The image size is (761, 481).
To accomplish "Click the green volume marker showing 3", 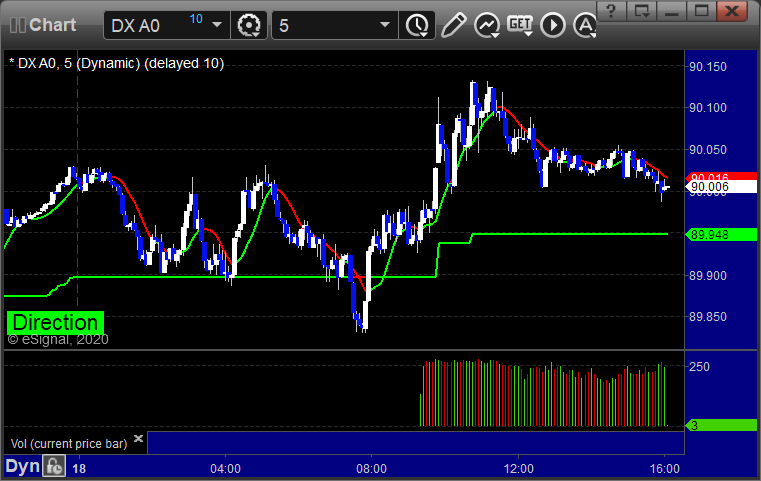I will [721, 426].
